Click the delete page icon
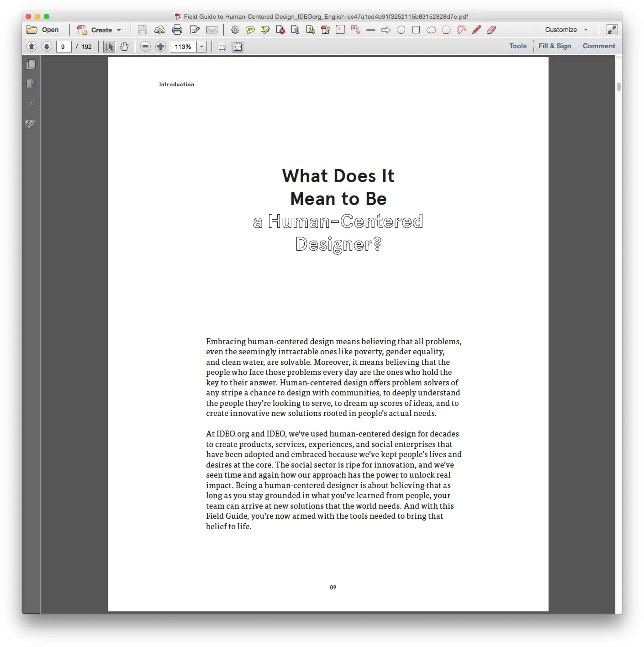Viewport: 644px width, 647px height. [x=280, y=30]
